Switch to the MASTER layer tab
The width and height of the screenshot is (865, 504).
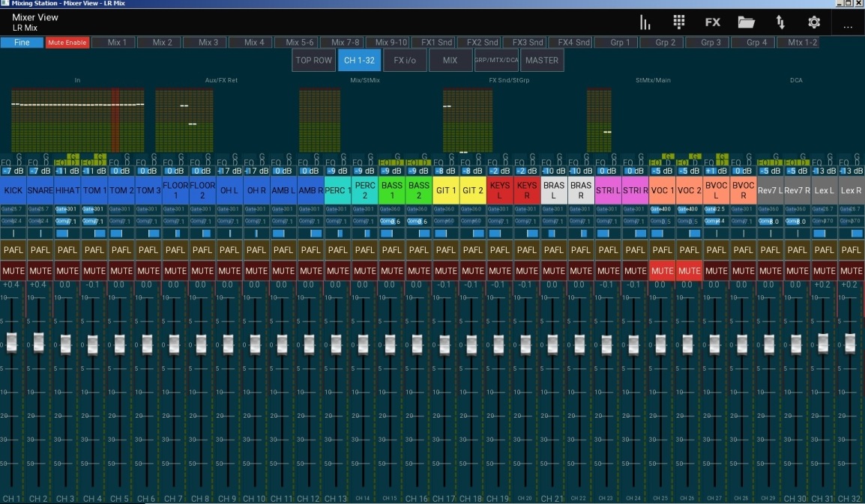[541, 61]
